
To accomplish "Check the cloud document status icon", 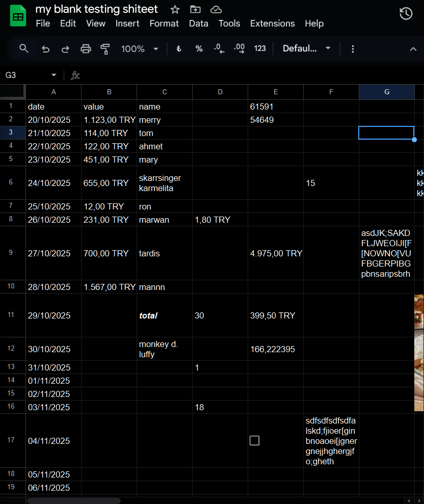I will coord(216,10).
